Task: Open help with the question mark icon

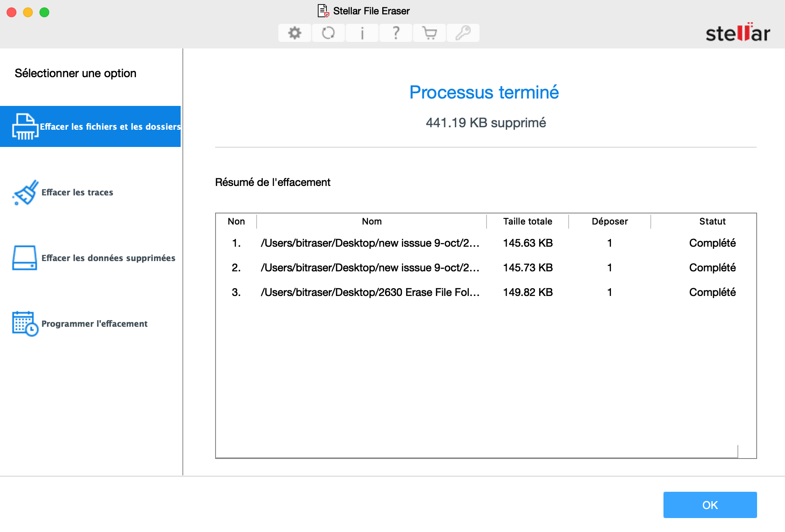Action: (395, 33)
